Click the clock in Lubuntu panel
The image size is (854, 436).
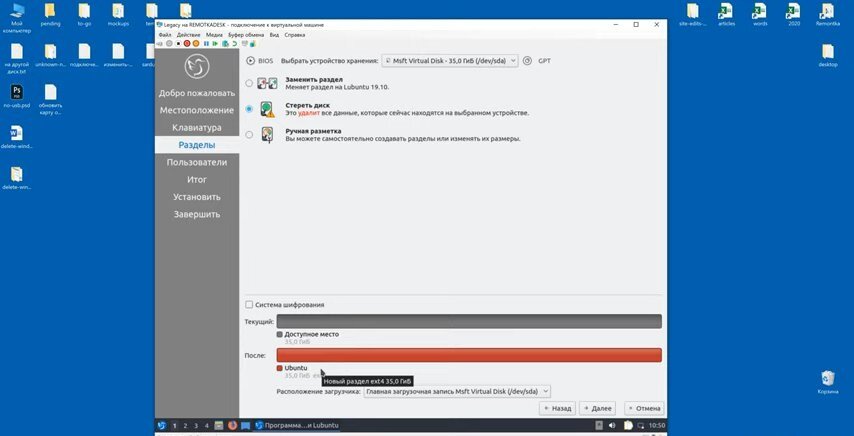point(656,426)
